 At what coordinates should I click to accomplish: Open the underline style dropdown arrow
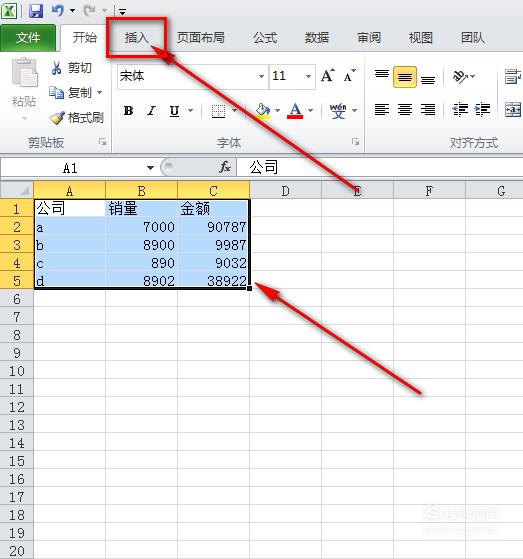coord(191,111)
